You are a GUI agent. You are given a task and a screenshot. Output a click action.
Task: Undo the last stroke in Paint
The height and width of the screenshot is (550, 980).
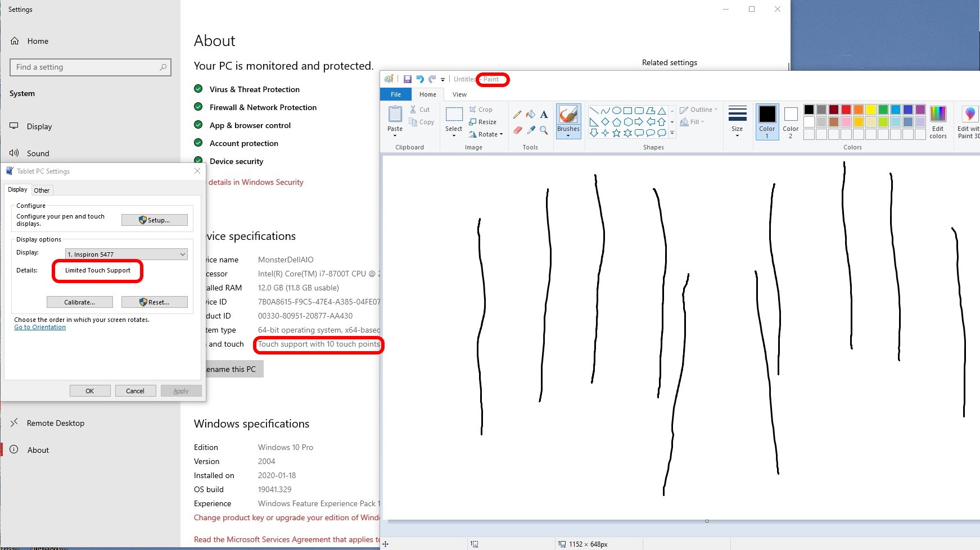pos(419,79)
